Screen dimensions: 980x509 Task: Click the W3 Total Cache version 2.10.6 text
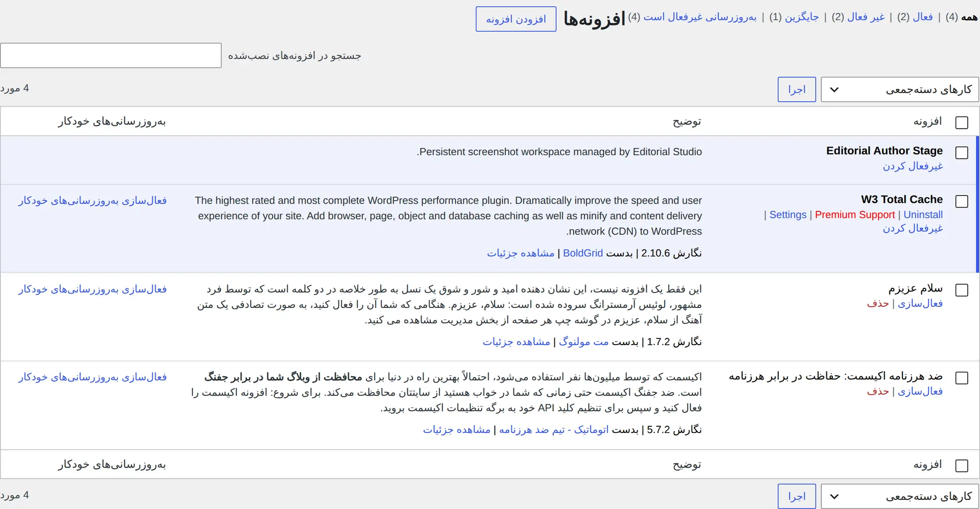[x=671, y=253]
